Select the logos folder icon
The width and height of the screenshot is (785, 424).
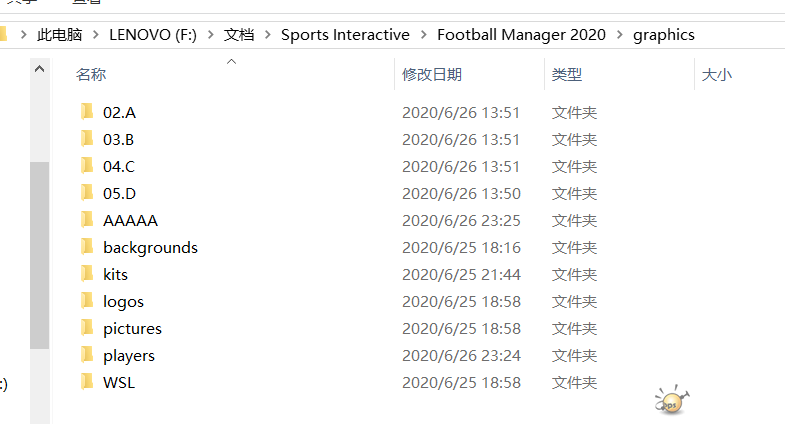click(87, 300)
